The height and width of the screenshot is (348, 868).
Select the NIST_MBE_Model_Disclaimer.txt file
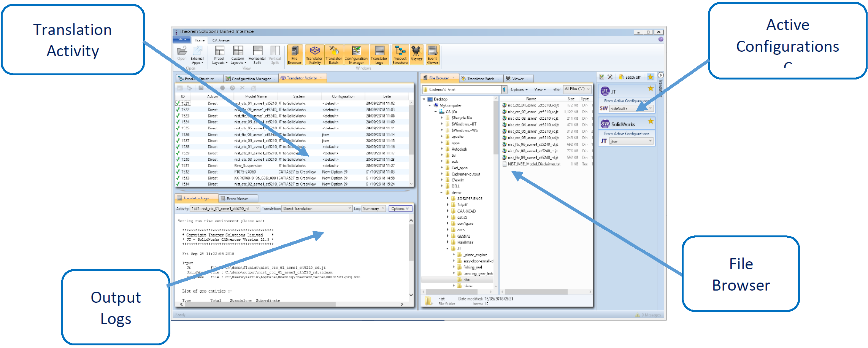tap(534, 164)
